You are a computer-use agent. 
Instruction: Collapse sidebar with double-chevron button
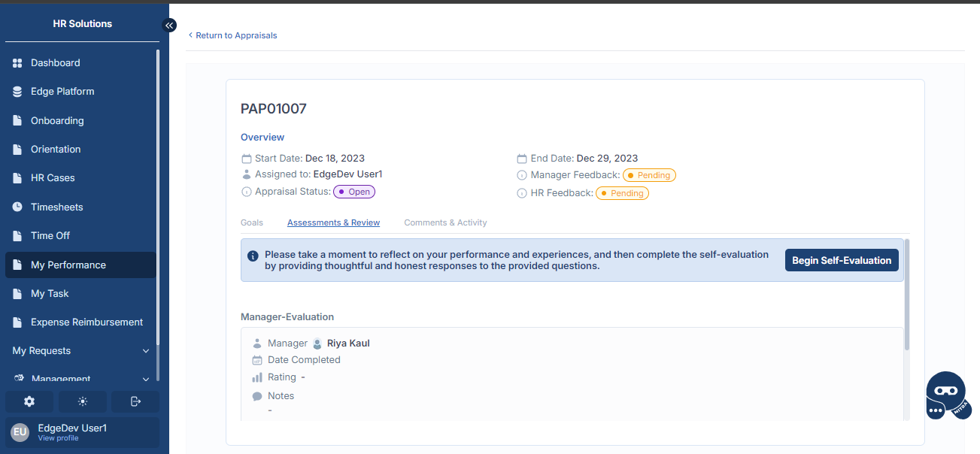169,25
